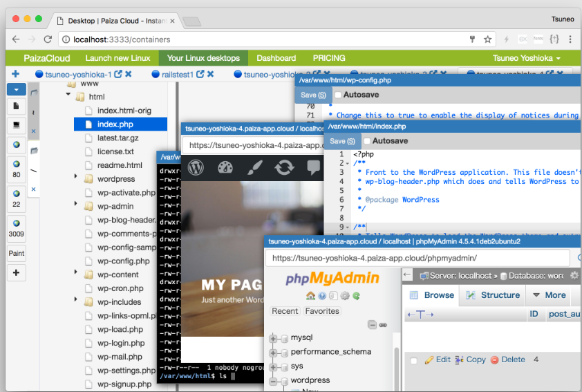Viewport: 582px width, 392px height.
Task: Open tsuneo-yoshioka-1 in new window icon
Action: coord(118,74)
